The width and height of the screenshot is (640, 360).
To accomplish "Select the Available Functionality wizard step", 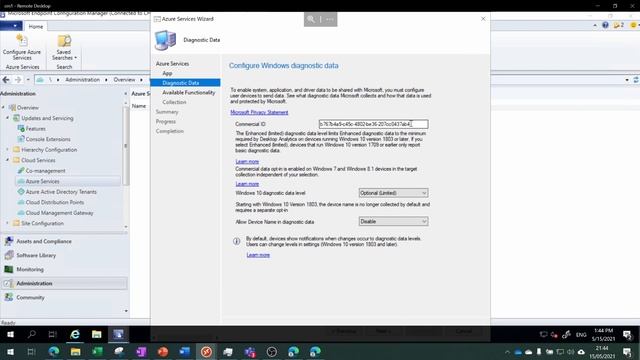I will click(189, 93).
